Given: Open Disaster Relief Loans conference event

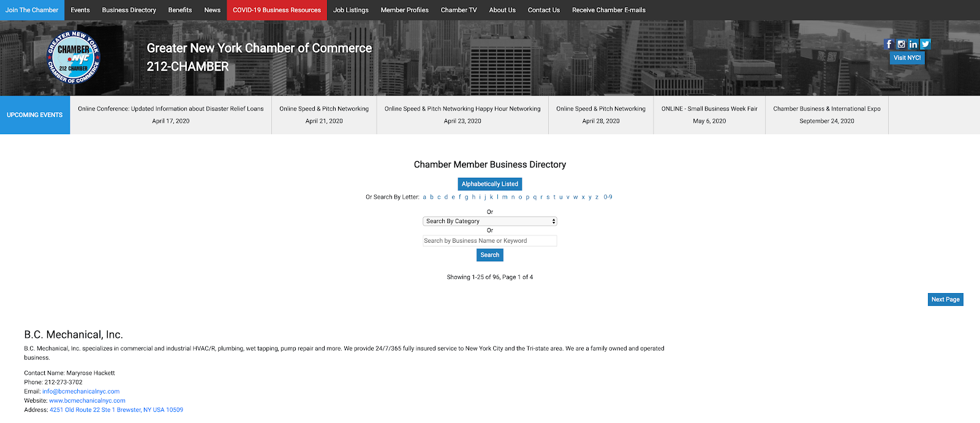Looking at the screenshot, I should 171,115.
